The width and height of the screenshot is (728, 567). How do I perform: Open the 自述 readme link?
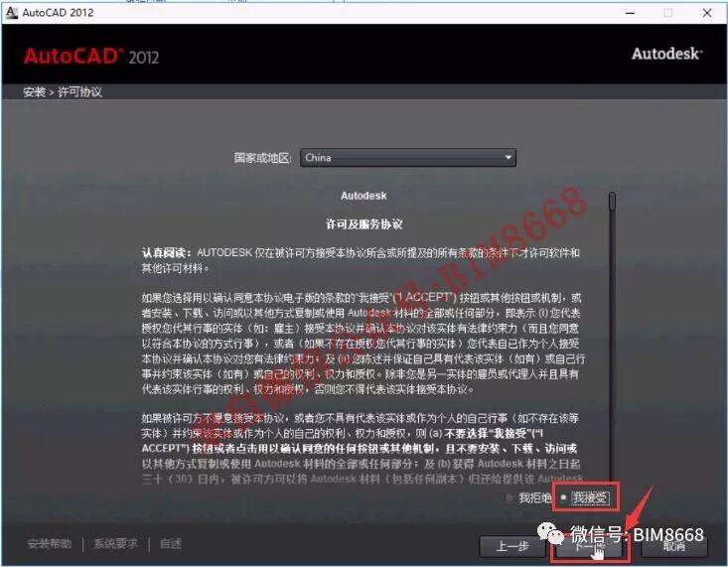(171, 544)
